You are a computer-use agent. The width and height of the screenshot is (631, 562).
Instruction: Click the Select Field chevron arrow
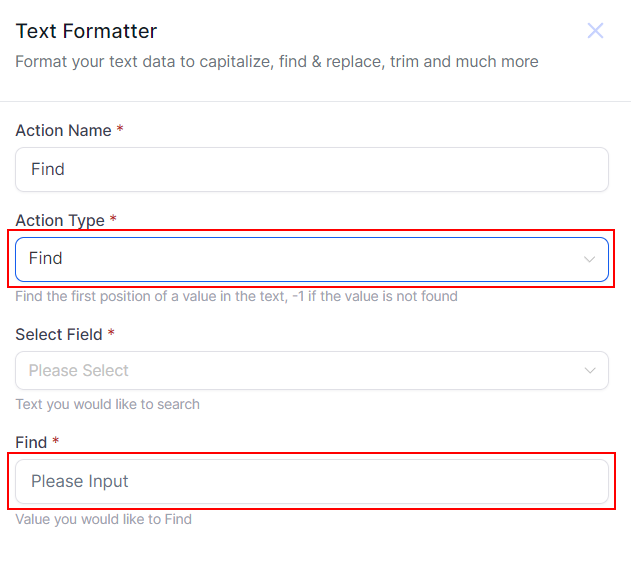589,371
